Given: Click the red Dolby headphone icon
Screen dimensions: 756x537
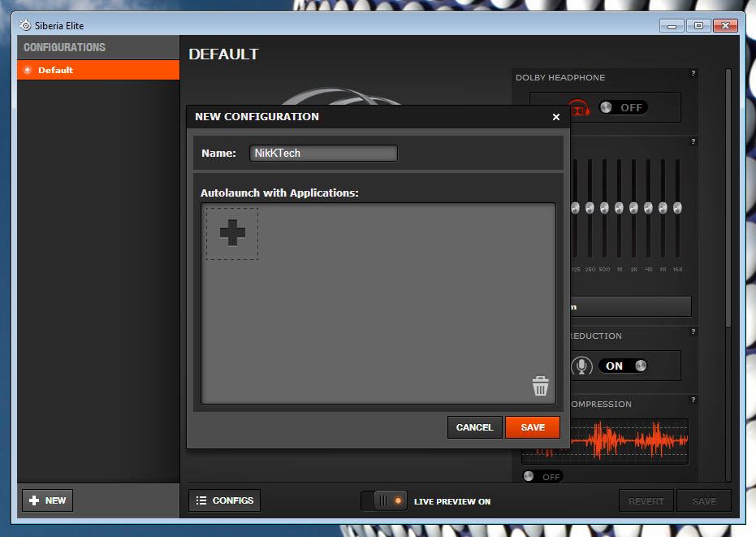Looking at the screenshot, I should point(580,108).
